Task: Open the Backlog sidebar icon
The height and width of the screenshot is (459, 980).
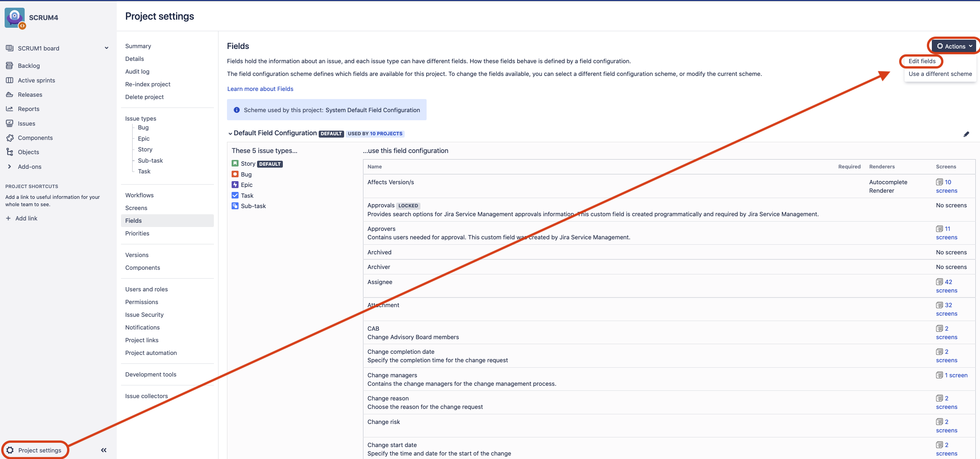Action: [10, 66]
